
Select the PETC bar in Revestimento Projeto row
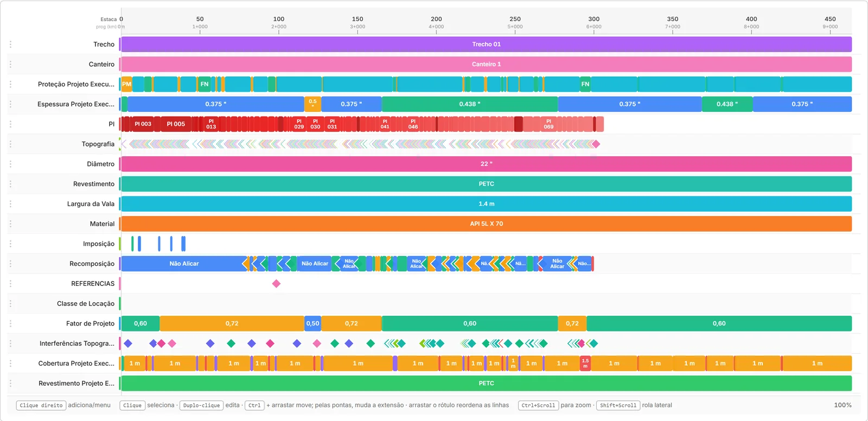coord(486,384)
